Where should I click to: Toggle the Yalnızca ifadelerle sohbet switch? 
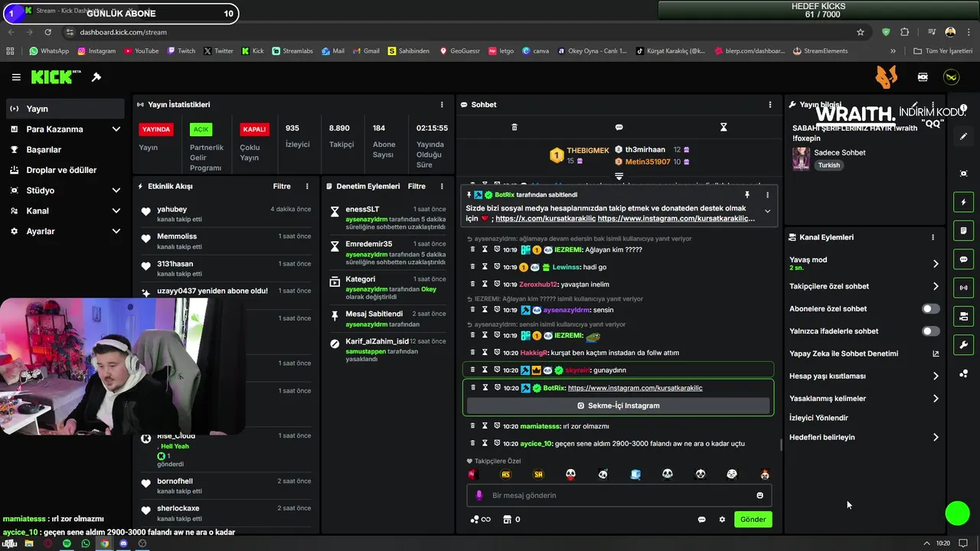coord(930,331)
